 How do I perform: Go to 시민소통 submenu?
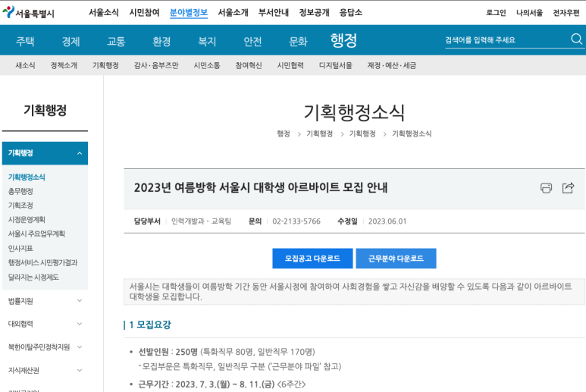[207, 65]
